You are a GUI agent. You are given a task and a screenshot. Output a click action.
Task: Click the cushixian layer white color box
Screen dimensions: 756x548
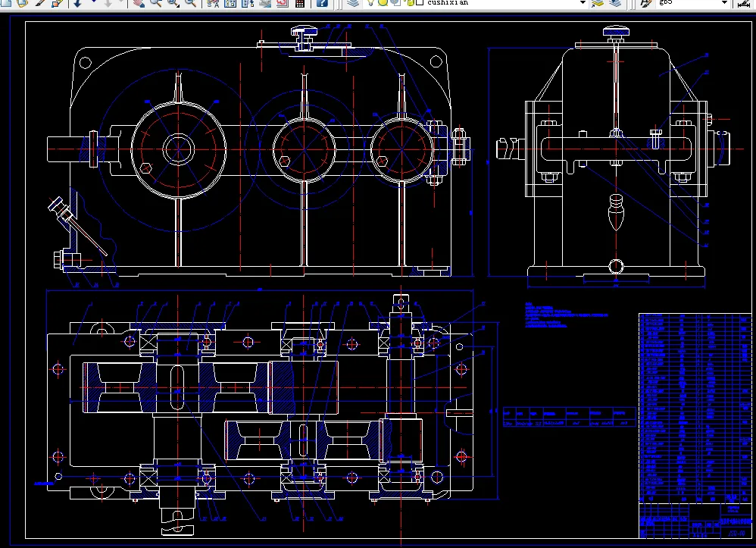click(420, 2)
